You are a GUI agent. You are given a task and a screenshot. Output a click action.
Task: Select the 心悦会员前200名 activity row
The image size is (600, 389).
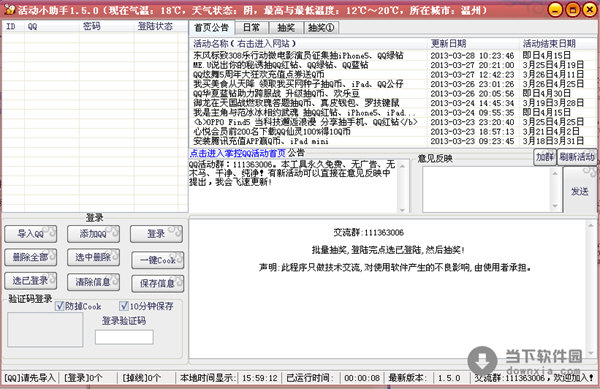coord(393,132)
